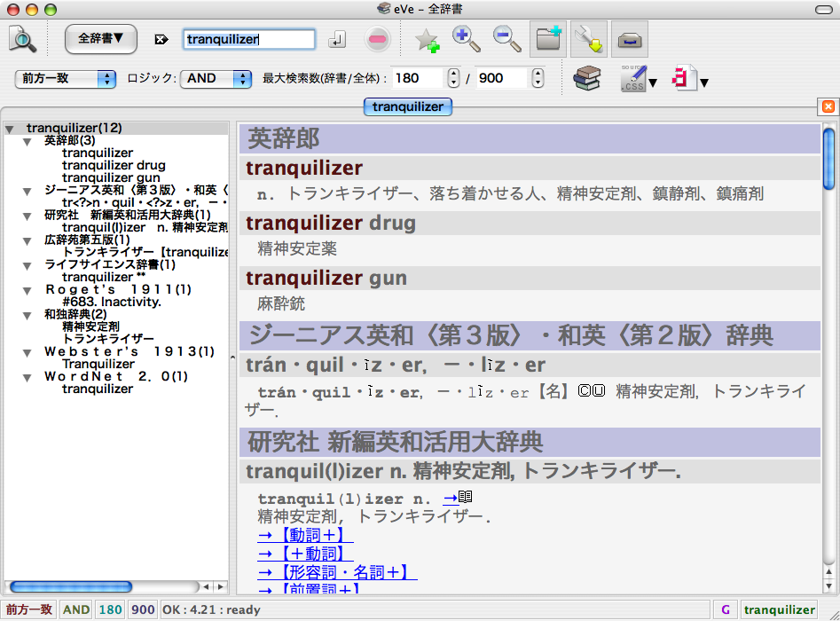Close the tab with orange X button
840x621 pixels.
pyautogui.click(x=828, y=106)
